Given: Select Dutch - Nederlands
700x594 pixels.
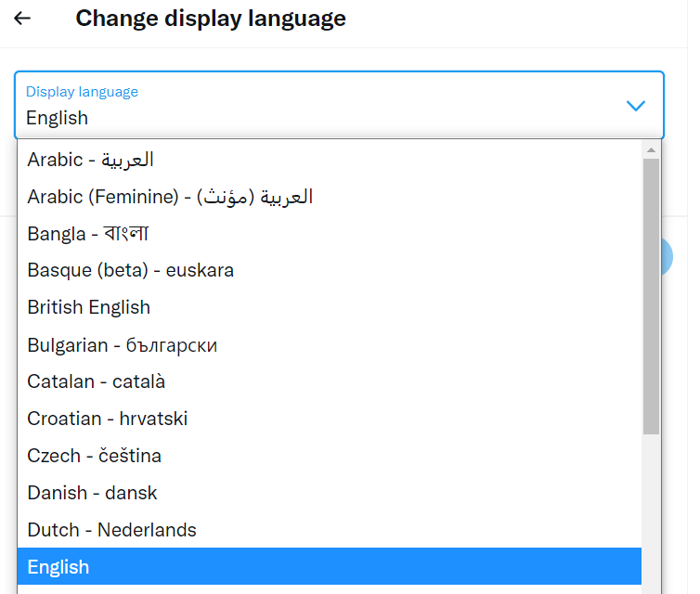Looking at the screenshot, I should (x=330, y=530).
